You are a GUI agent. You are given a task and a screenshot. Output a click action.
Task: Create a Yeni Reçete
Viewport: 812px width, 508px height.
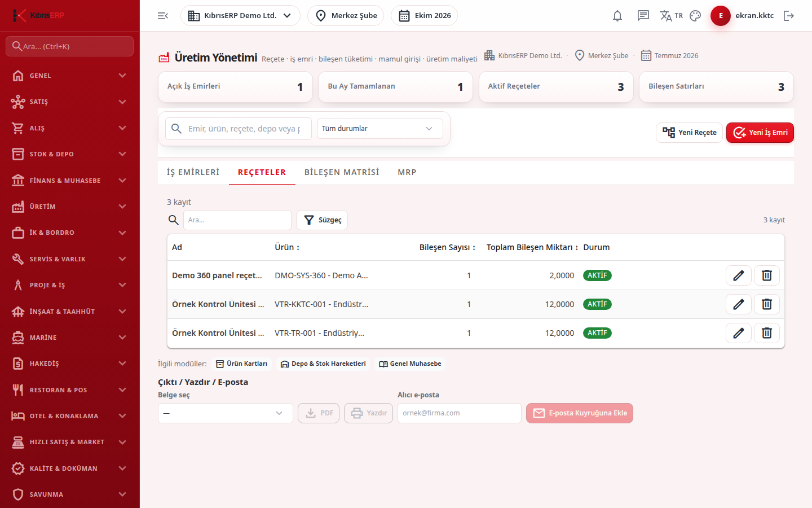pos(689,133)
